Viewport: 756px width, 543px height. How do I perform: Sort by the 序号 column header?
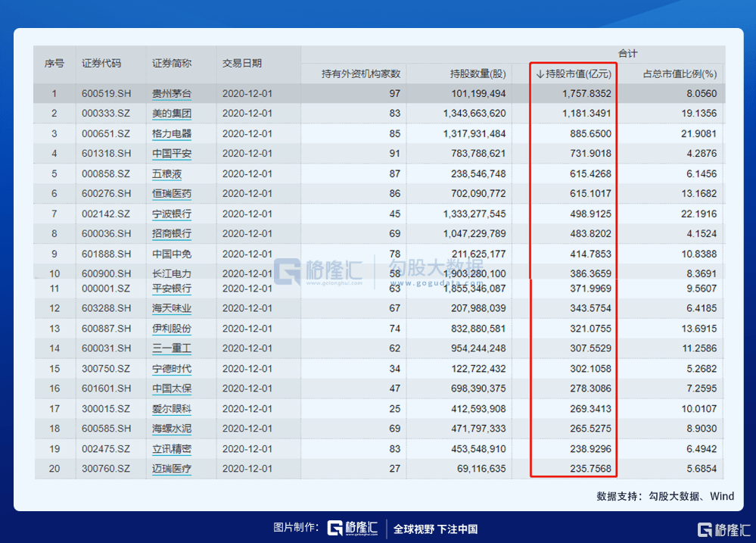coord(54,63)
